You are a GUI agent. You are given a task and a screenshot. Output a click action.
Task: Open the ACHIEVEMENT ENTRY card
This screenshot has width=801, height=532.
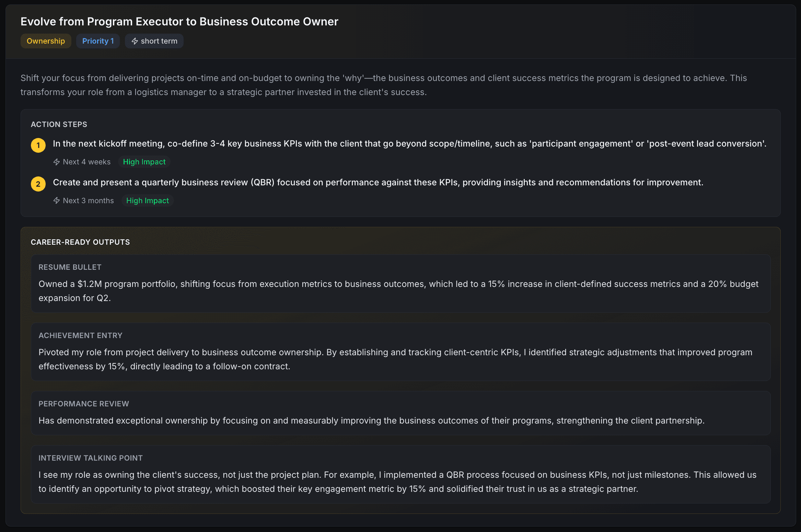tap(80, 335)
